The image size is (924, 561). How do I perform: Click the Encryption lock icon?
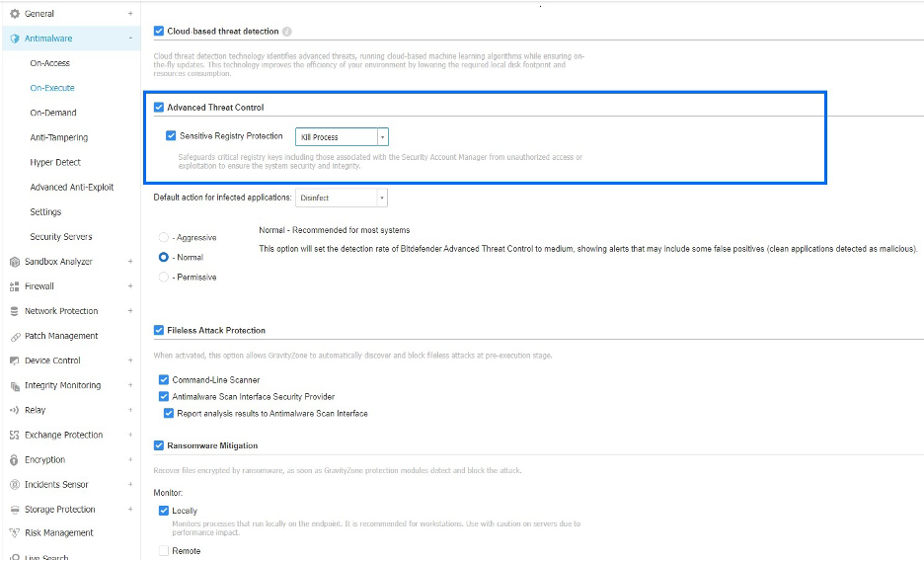pos(15,460)
